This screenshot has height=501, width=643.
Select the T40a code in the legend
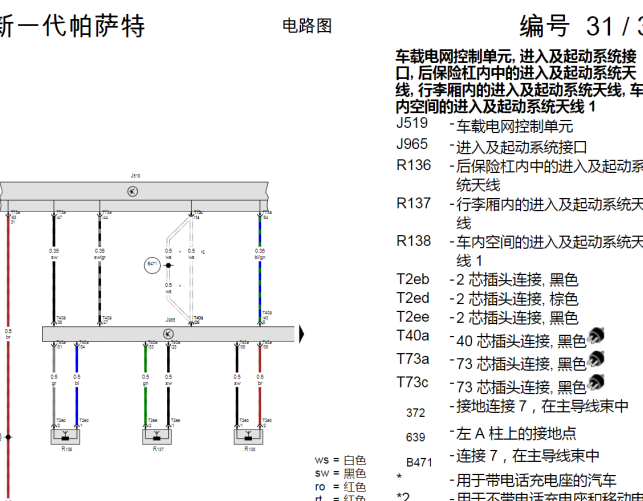coord(413,336)
